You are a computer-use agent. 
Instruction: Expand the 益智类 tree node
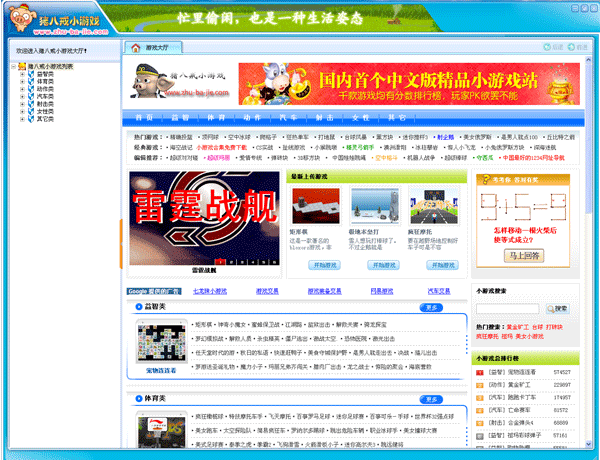click(22, 74)
